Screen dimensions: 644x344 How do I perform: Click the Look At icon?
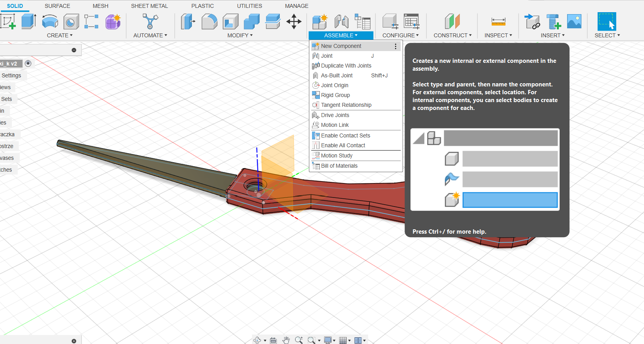(274, 340)
